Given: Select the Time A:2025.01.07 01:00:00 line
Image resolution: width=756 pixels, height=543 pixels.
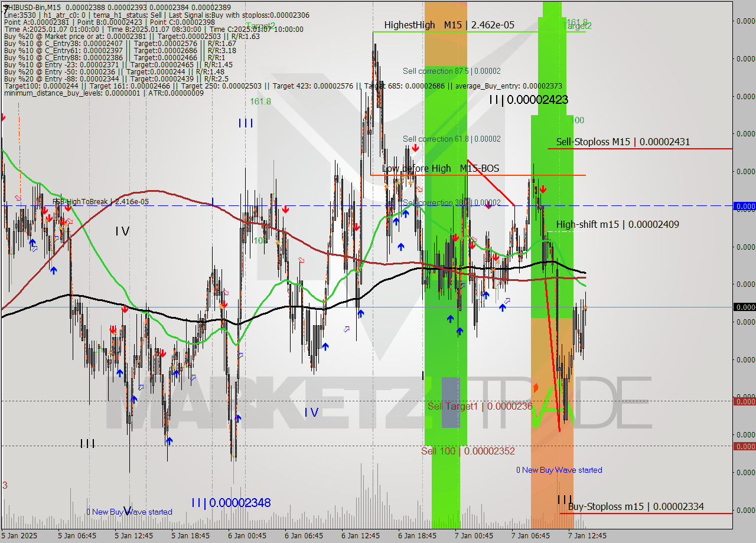Looking at the screenshot, I should point(154,29).
